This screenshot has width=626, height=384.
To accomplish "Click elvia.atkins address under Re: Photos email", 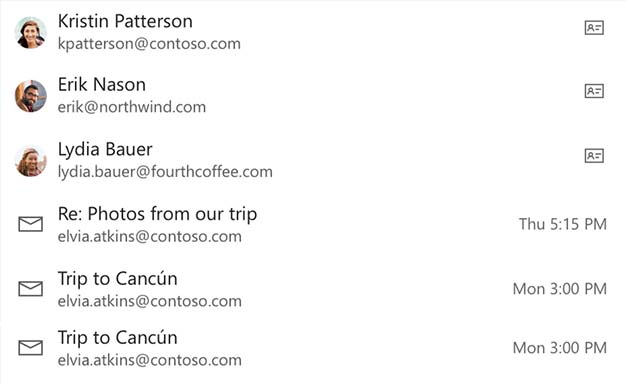I will 149,237.
